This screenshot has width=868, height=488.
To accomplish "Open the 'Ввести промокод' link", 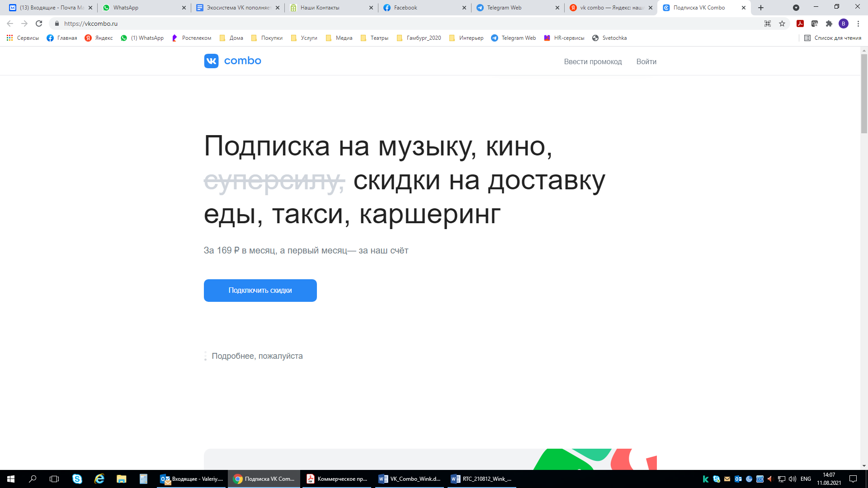I will pos(593,61).
